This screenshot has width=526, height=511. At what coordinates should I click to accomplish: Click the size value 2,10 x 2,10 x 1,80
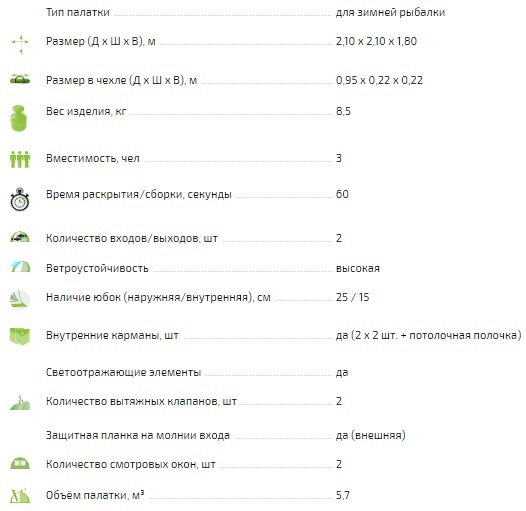tap(376, 41)
